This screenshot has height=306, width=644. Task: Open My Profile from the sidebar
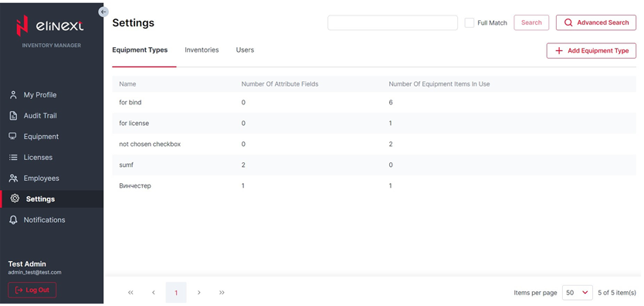tap(40, 95)
